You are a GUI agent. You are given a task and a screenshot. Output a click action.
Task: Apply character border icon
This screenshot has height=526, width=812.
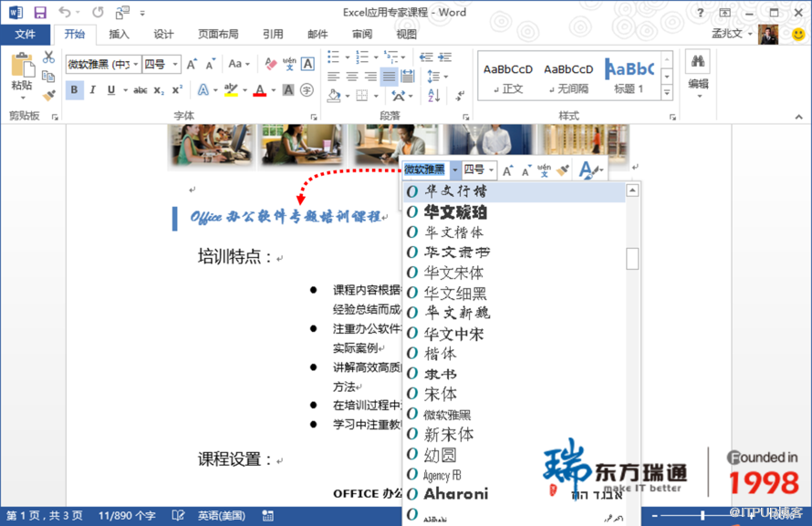click(x=307, y=64)
